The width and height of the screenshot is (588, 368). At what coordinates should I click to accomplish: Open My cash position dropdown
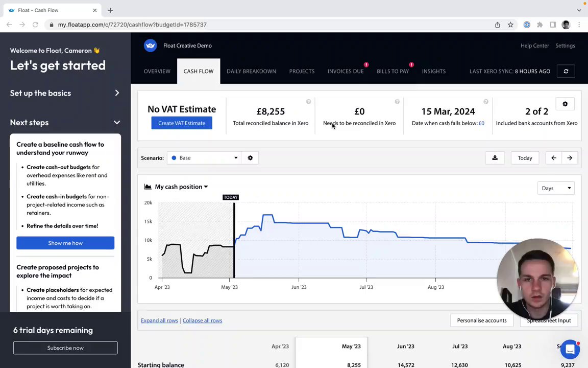[182, 187]
